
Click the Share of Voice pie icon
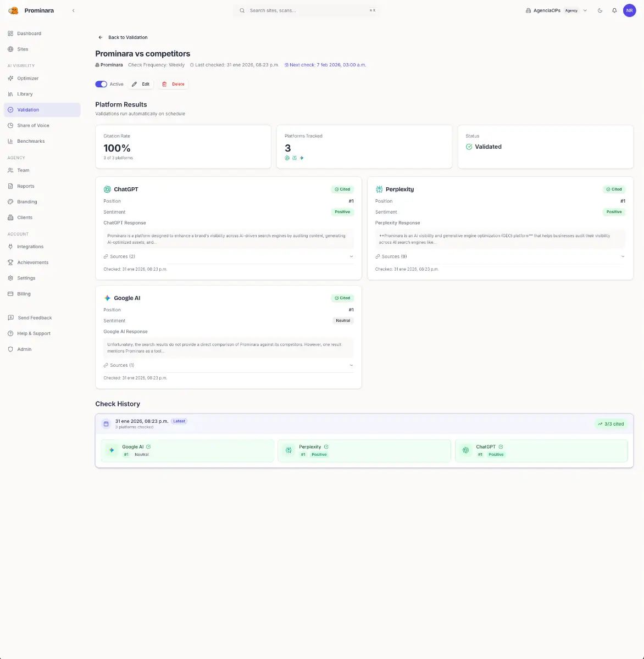point(10,125)
